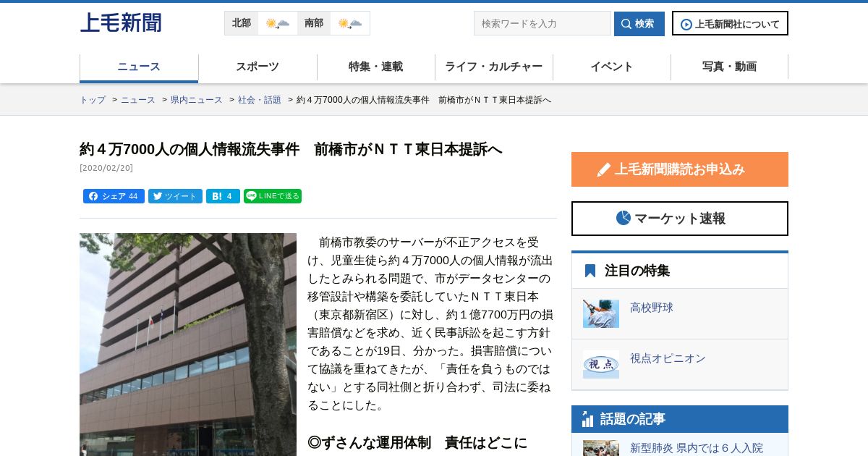Screen dimensions: 868x456
Task: Tweet the article with ツイート button
Action: click(x=175, y=196)
